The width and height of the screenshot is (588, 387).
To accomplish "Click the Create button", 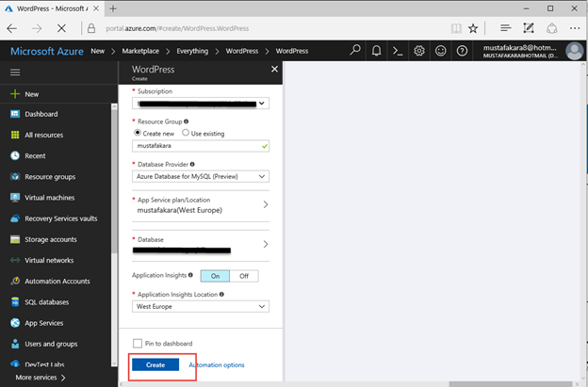I will pos(155,364).
